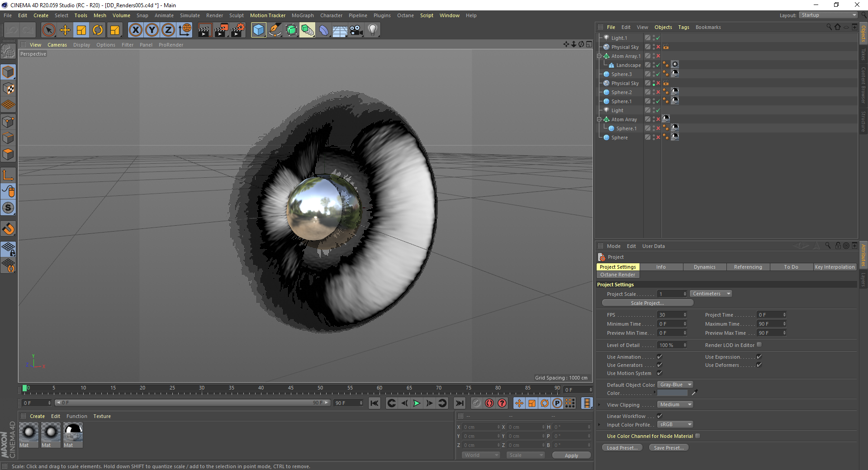Open the Default Object Color dropdown
The width and height of the screenshot is (868, 470).
pyautogui.click(x=675, y=385)
